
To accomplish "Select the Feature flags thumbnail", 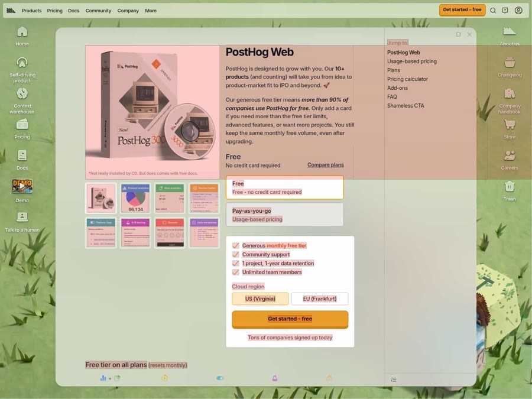I will [100, 233].
